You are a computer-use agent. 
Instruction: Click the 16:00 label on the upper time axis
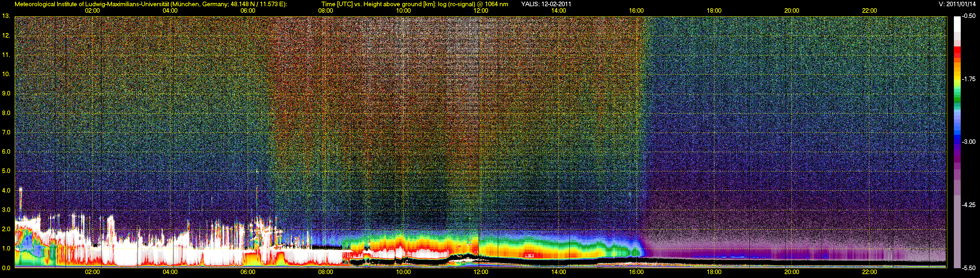[x=636, y=11]
